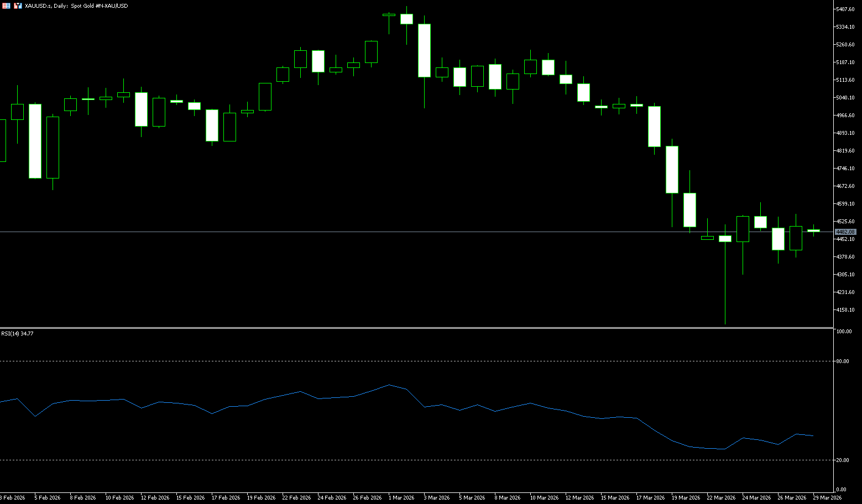Image resolution: width=862 pixels, height=504 pixels.
Task: Click the 5407.60 label on price axis
Action: pyautogui.click(x=845, y=9)
